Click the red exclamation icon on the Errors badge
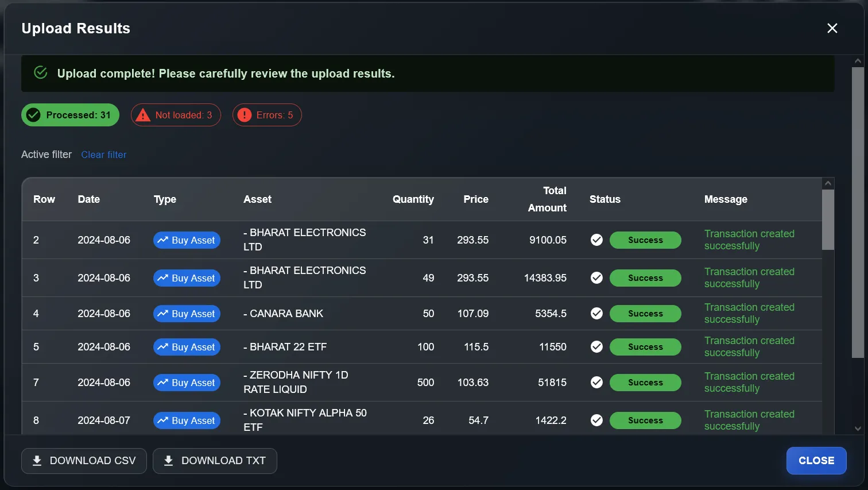The image size is (868, 490). pyautogui.click(x=245, y=115)
